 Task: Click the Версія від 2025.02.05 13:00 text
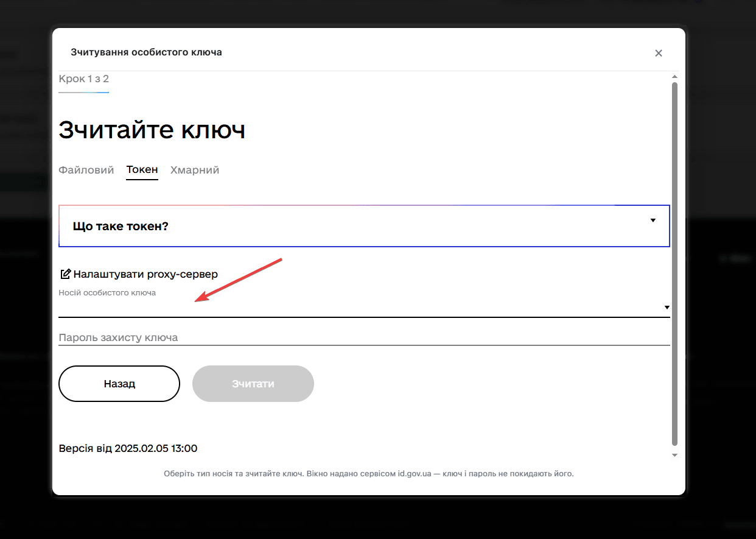tap(128, 448)
